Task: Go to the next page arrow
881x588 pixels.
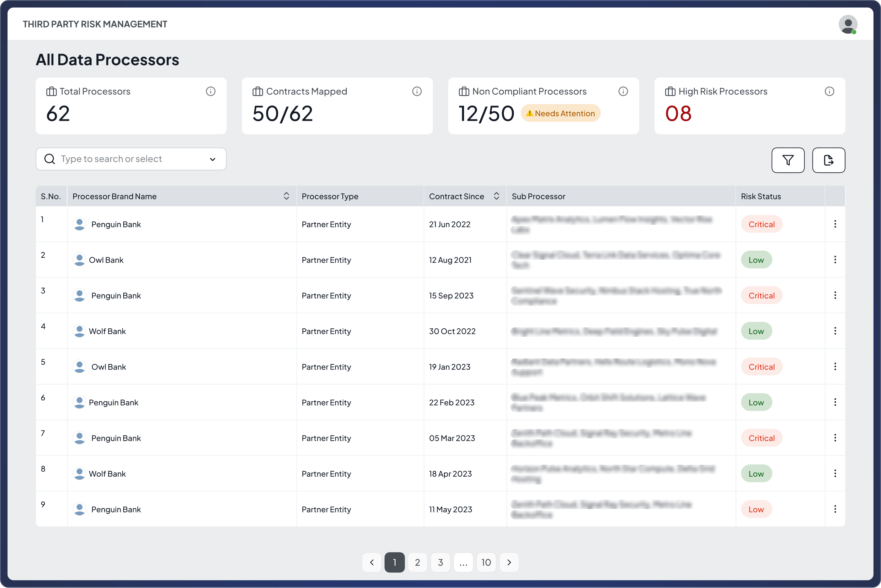Action: pos(509,562)
